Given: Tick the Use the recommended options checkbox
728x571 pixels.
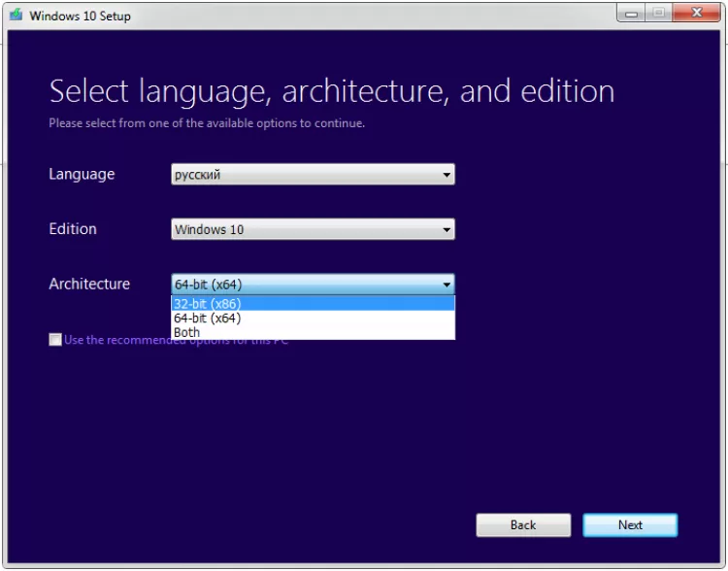Looking at the screenshot, I should tap(55, 340).
